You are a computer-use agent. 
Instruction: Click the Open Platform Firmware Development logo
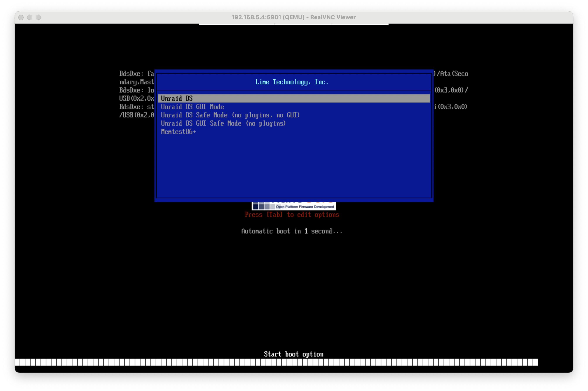(x=294, y=206)
